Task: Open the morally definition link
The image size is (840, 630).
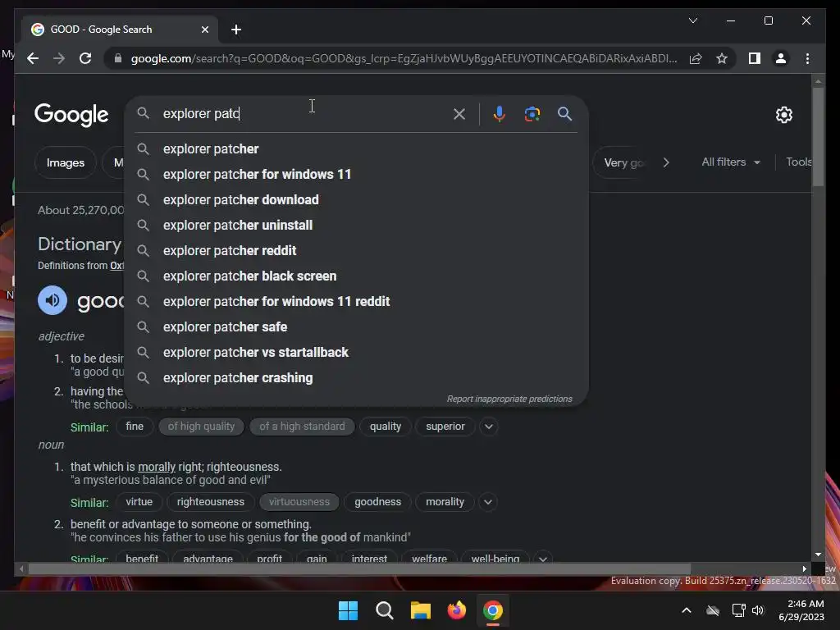Action: pos(157,467)
